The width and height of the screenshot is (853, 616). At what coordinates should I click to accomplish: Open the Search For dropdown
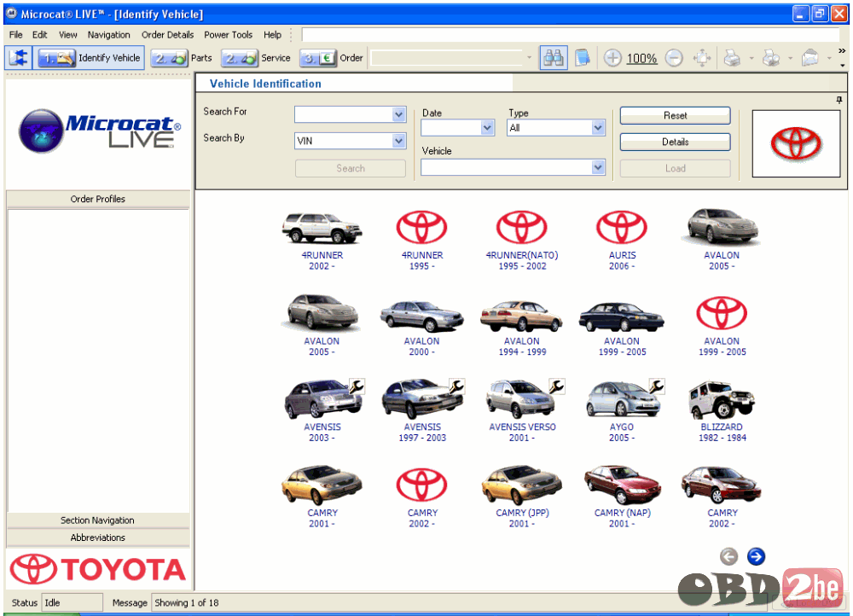[x=398, y=114]
